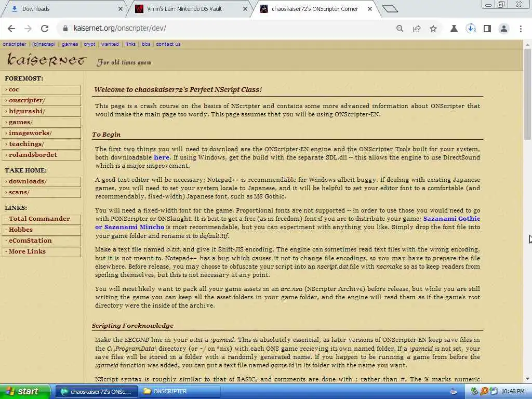Viewport: 532px width, 399px height.
Task: Open the coc sidebar link
Action: 42,89
